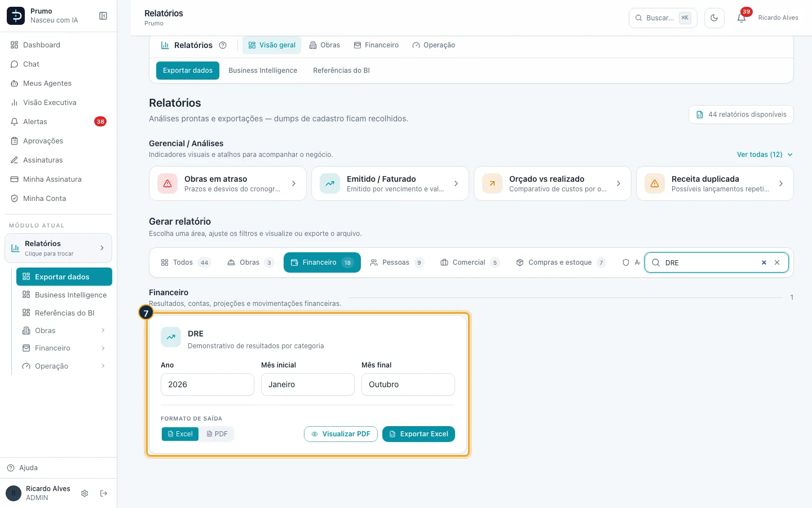The height and width of the screenshot is (508, 812).
Task: Filter reports by Compras e estoque
Action: (561, 262)
